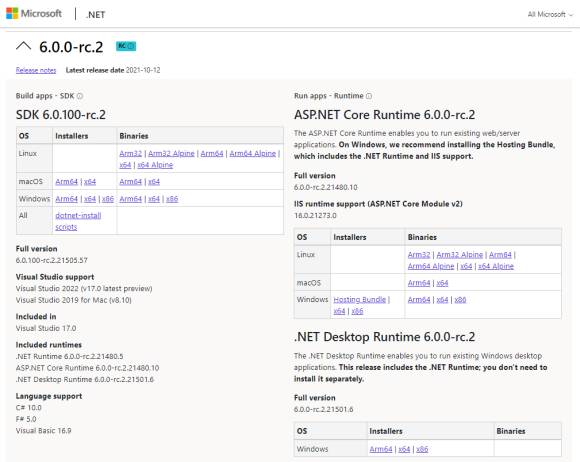Download SDK macOS x64 binary
Viewport: 580px width, 462px height.
click(x=154, y=182)
